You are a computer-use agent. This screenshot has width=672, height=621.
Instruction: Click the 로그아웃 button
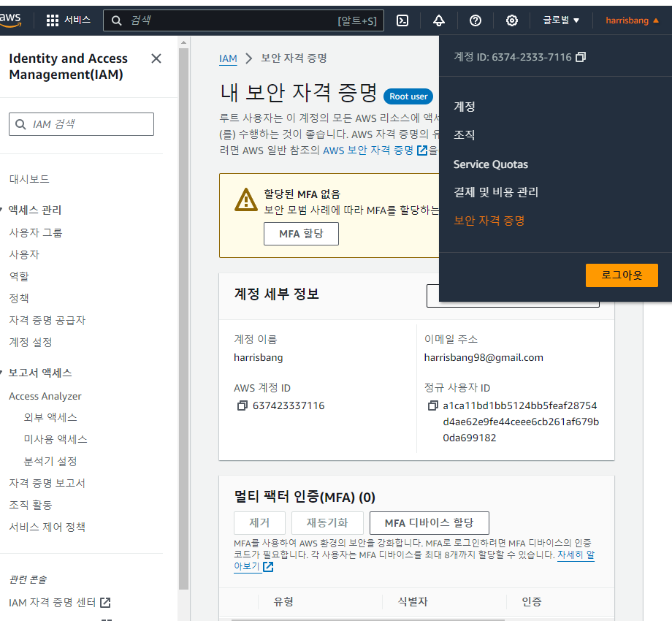tap(622, 275)
